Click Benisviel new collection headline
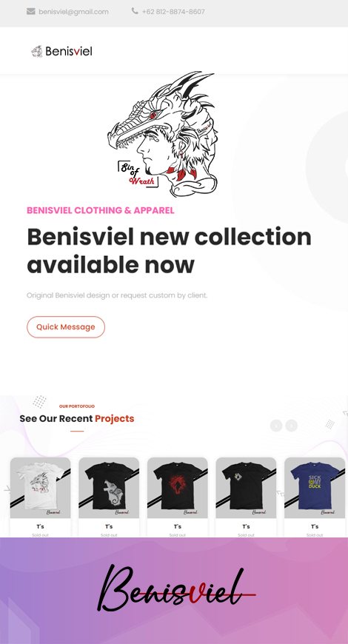This screenshot has height=644, width=348. coord(169,250)
